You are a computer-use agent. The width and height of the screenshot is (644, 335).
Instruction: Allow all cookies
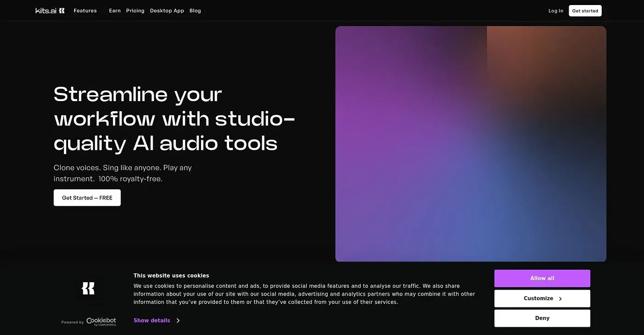(x=542, y=278)
